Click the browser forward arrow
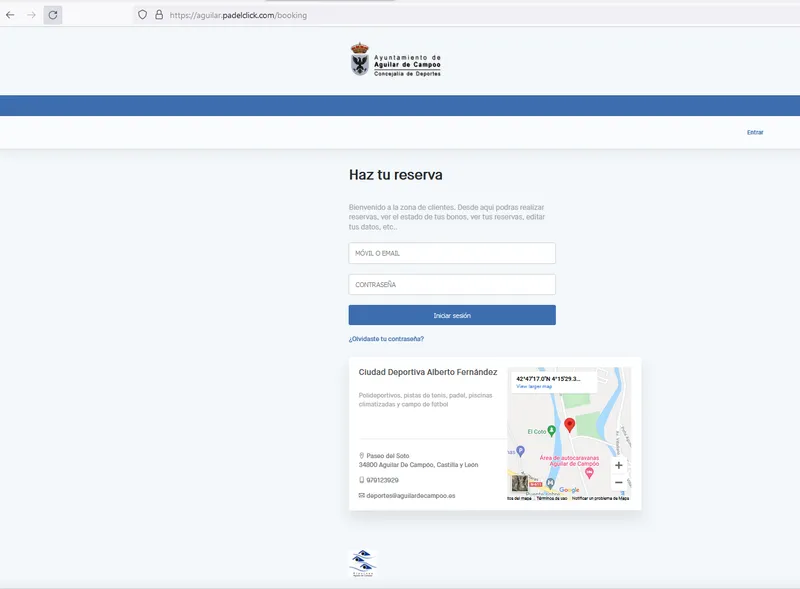Image resolution: width=800 pixels, height=589 pixels. tap(32, 15)
